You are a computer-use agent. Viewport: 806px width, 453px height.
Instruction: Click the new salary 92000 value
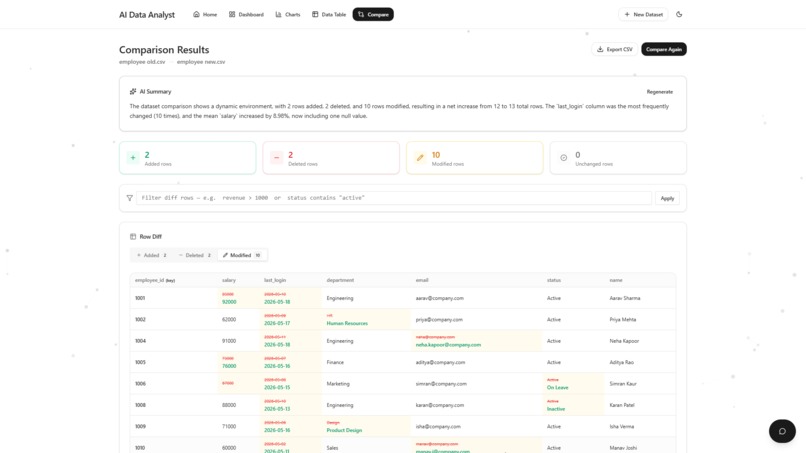[229, 302]
